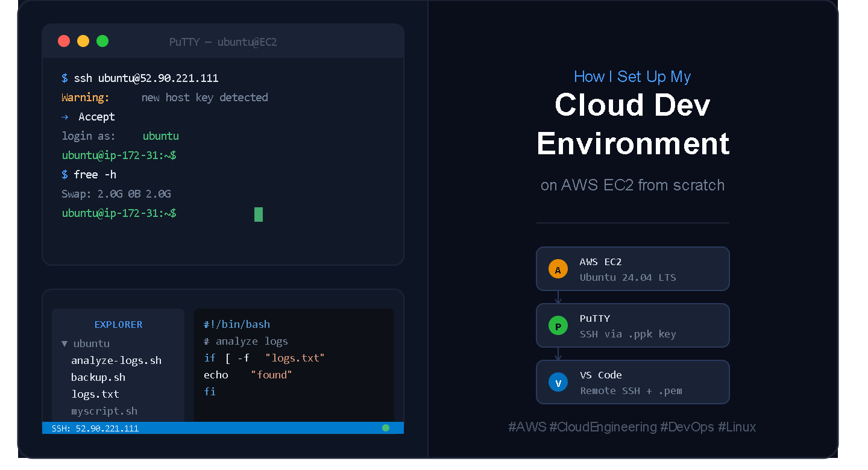Select the PuTTY SSH via .ppk key card
The width and height of the screenshot is (868, 470).
tap(633, 325)
